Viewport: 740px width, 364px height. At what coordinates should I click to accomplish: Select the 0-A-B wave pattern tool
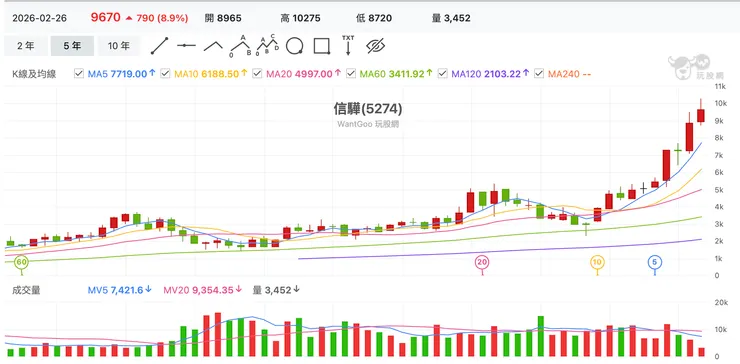pos(240,46)
